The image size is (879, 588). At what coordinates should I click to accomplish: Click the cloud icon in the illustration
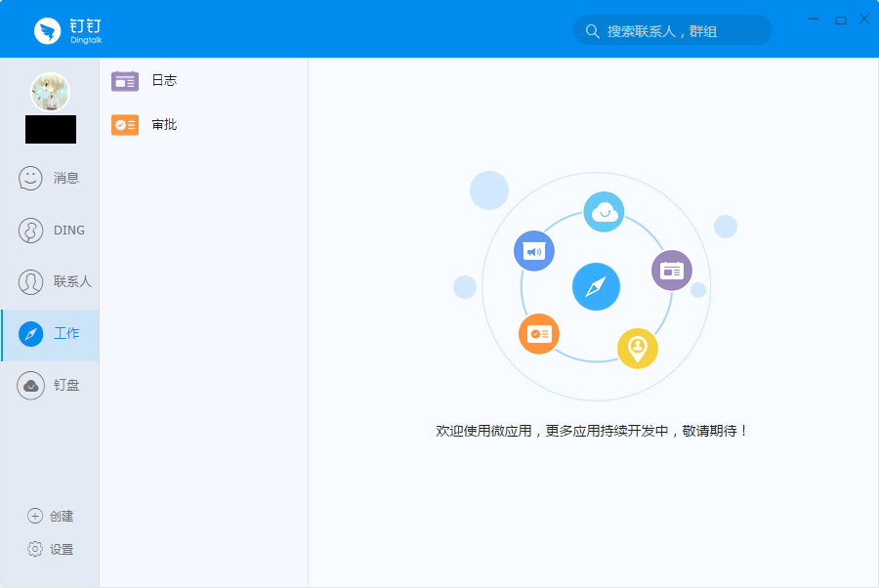(x=604, y=212)
